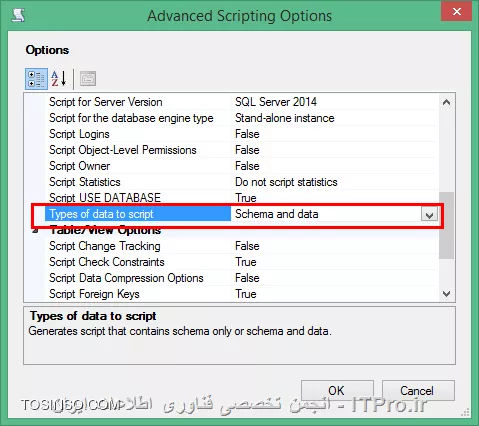Click the Schema and data value

277,214
